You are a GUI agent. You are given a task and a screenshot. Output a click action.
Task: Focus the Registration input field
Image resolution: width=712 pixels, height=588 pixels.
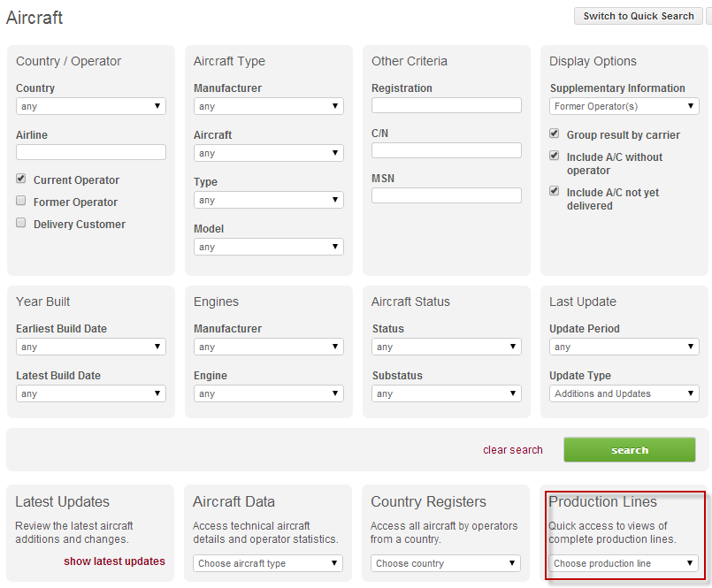(x=447, y=105)
